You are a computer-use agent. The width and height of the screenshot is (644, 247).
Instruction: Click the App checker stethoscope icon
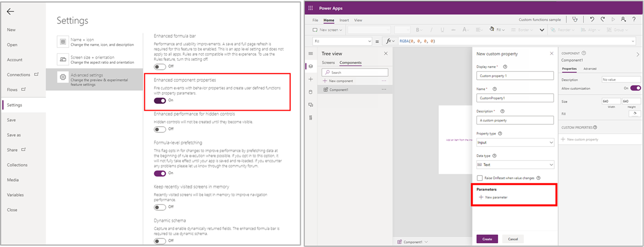pos(575,20)
